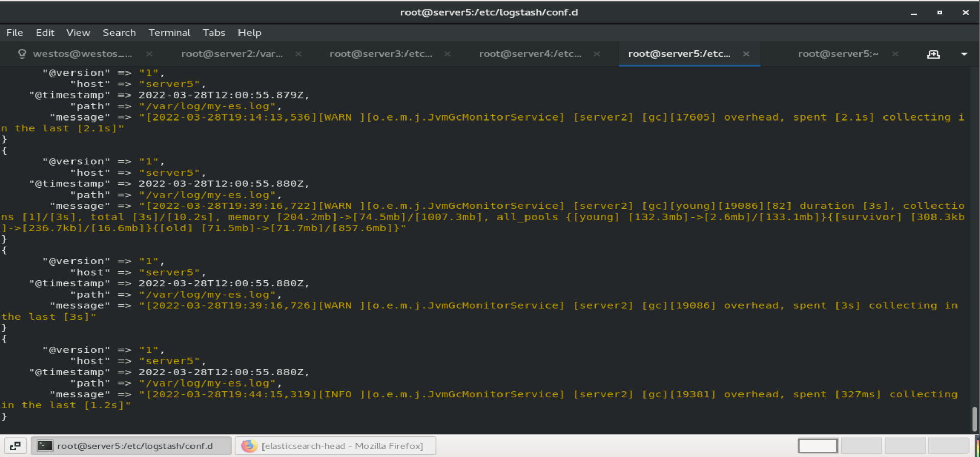Viewport: 980px width, 457px height.
Task: Click the terminal icon in the taskbar
Action: (45, 446)
